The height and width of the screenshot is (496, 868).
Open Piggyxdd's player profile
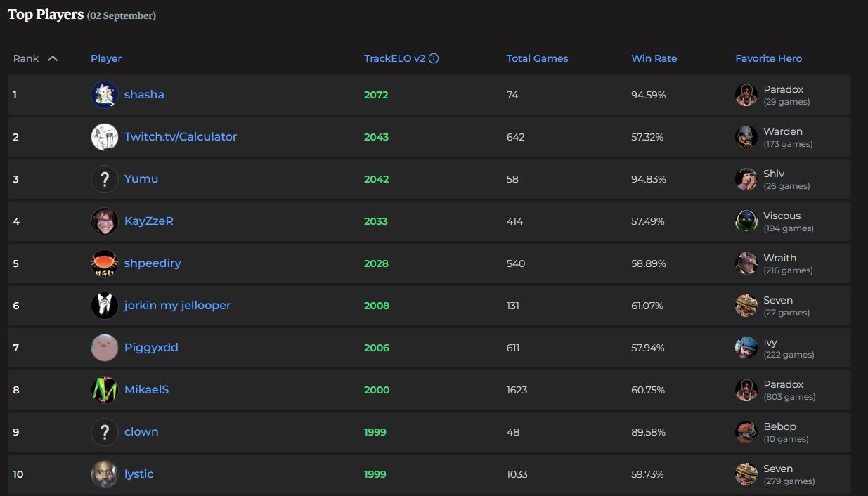point(152,347)
